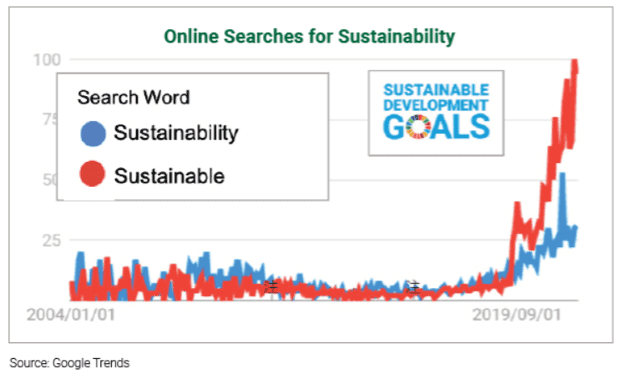Click the Source: Google Trends text

[x=70, y=363]
